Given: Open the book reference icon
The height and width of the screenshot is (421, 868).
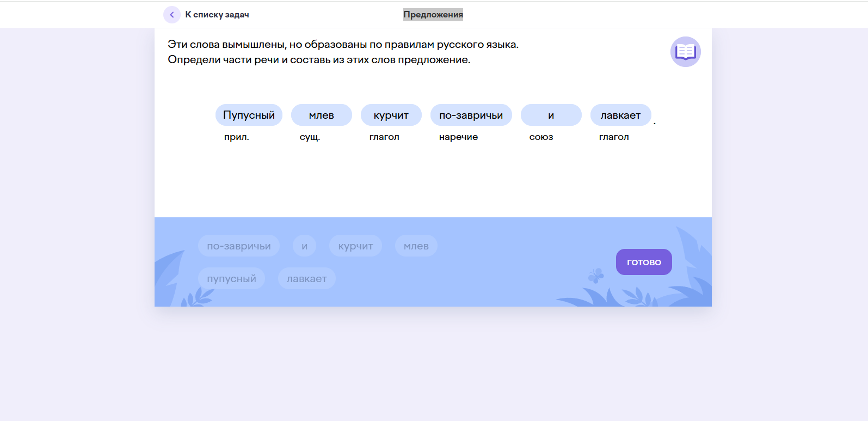Looking at the screenshot, I should pyautogui.click(x=685, y=52).
